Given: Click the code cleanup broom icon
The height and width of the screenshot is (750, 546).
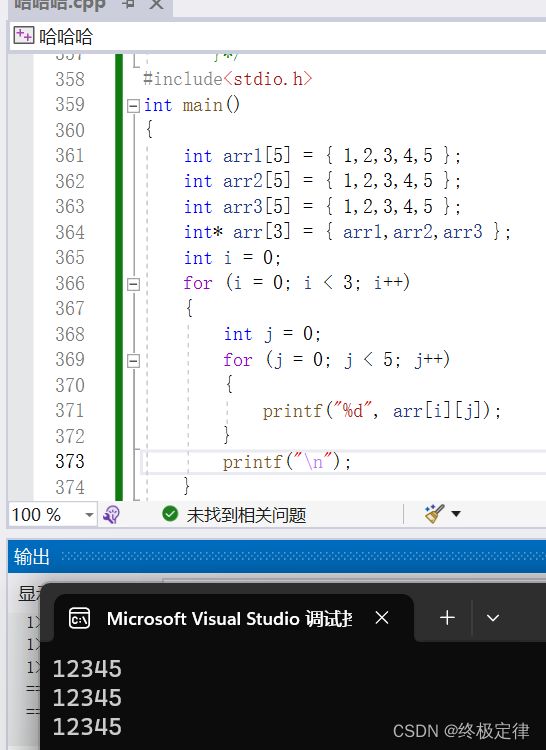Looking at the screenshot, I should click(434, 514).
